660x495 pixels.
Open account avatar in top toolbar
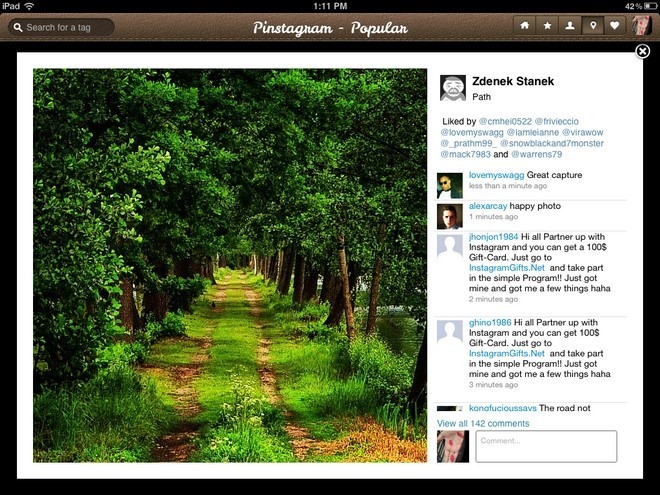coord(641,26)
